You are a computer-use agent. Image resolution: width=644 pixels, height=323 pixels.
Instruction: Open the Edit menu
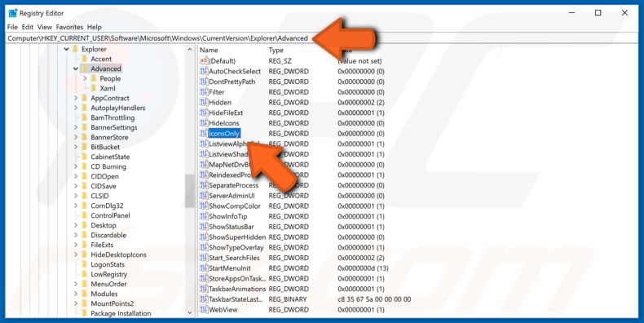(28, 27)
